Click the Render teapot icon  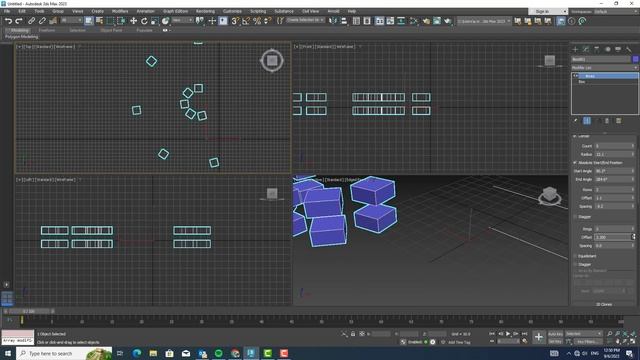point(448,21)
